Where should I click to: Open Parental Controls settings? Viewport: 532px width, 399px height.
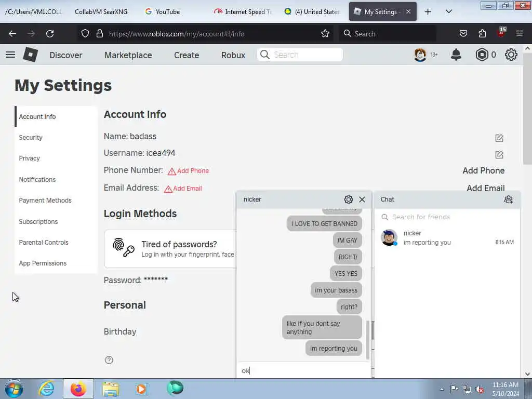pos(44,243)
